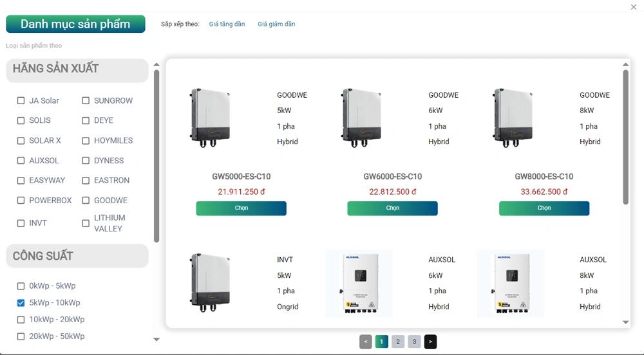Click the product list scroll-down arrow
The width and height of the screenshot is (644, 355).
click(x=625, y=322)
